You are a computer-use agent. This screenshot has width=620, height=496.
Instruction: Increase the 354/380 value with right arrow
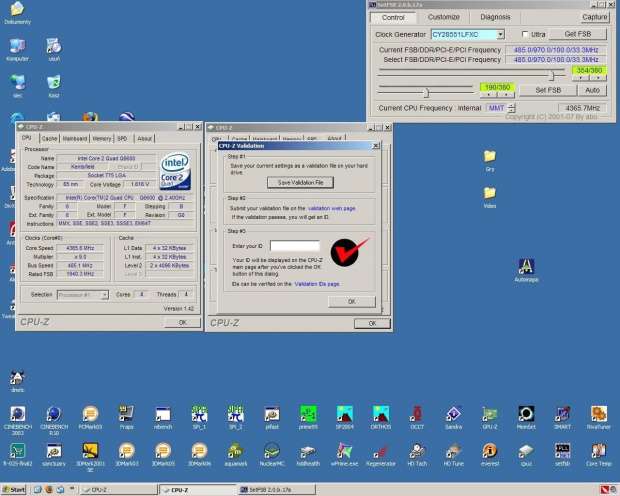pos(598,78)
